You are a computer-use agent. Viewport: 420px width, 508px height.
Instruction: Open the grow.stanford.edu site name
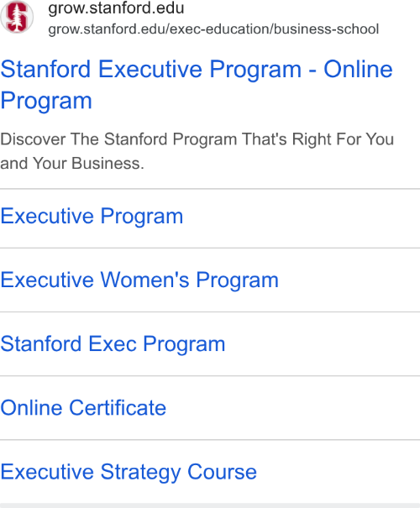pyautogui.click(x=116, y=8)
